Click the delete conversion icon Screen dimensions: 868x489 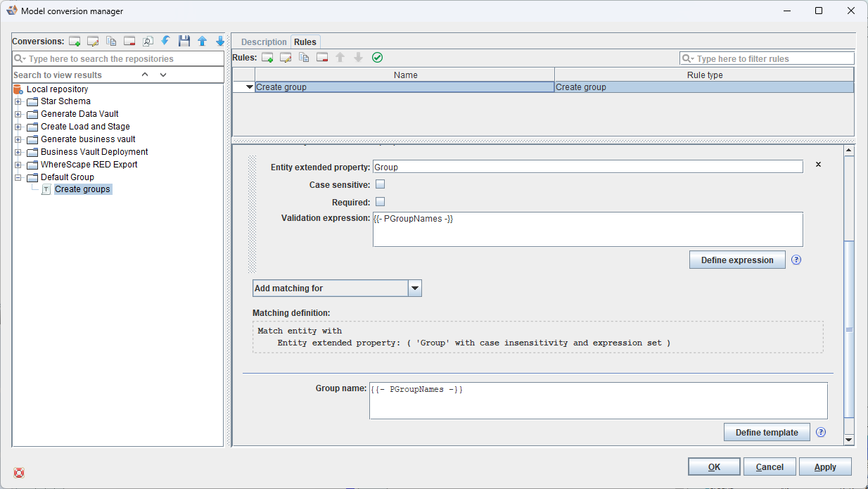(129, 42)
